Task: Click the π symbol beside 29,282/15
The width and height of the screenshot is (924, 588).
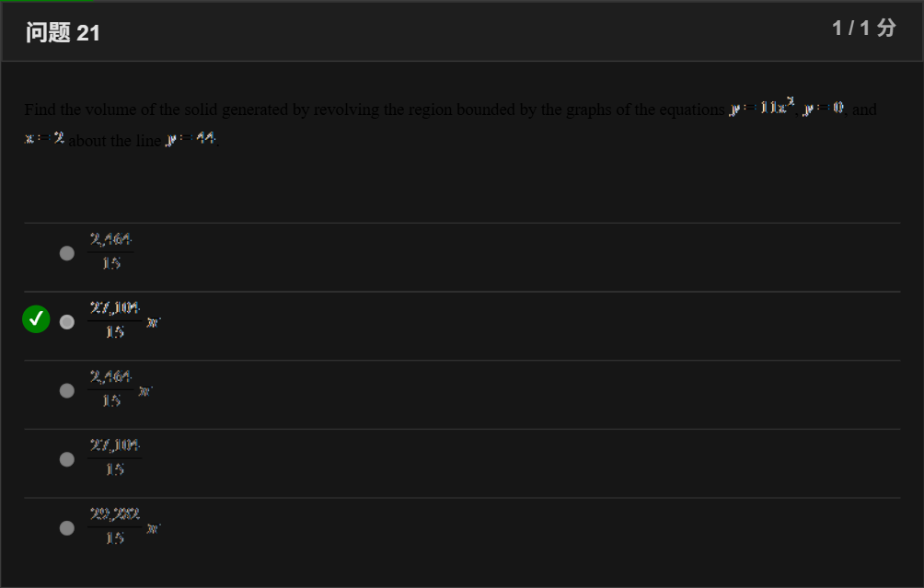Action: (x=153, y=528)
